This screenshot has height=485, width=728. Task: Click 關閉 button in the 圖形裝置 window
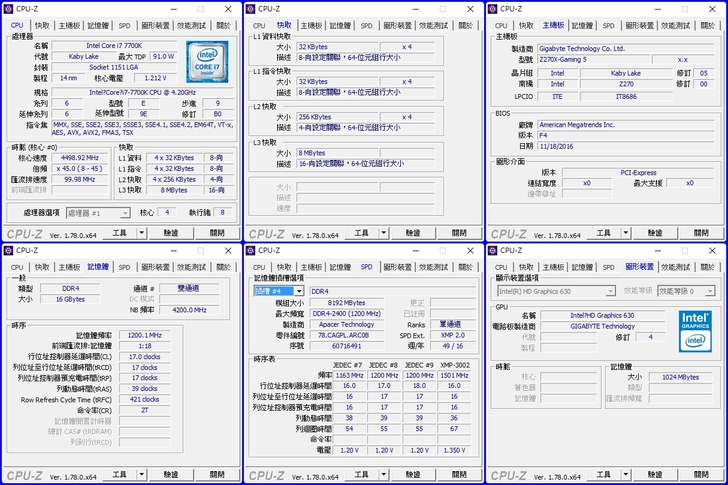point(701,474)
